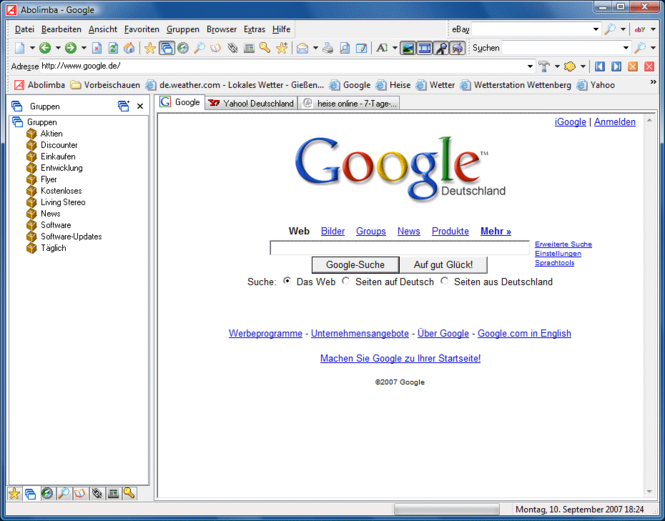Toggle the third pressed toolbar button with figure icon
Screen dimensions: 665x521
441,48
